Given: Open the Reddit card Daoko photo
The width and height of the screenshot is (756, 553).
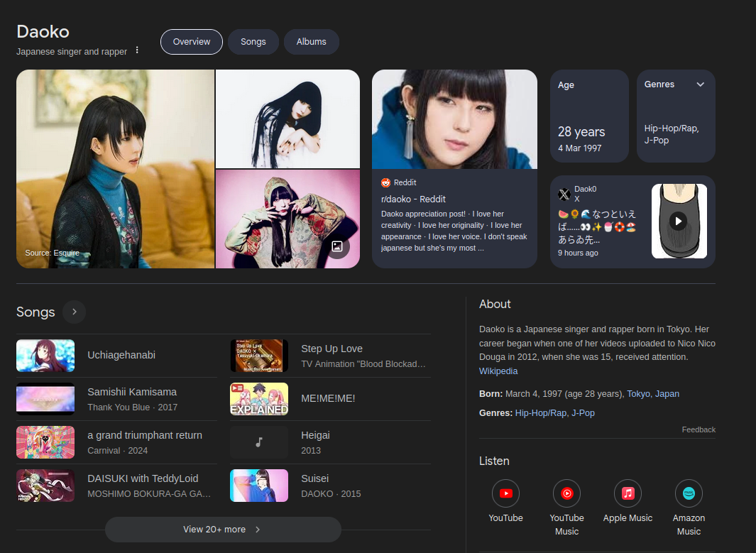Looking at the screenshot, I should click(x=454, y=119).
